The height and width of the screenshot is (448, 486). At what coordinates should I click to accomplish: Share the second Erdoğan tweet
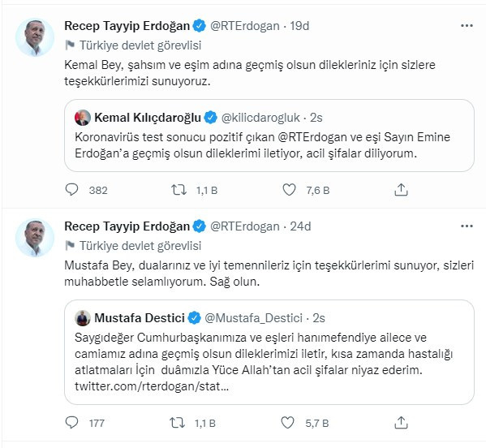tap(401, 423)
